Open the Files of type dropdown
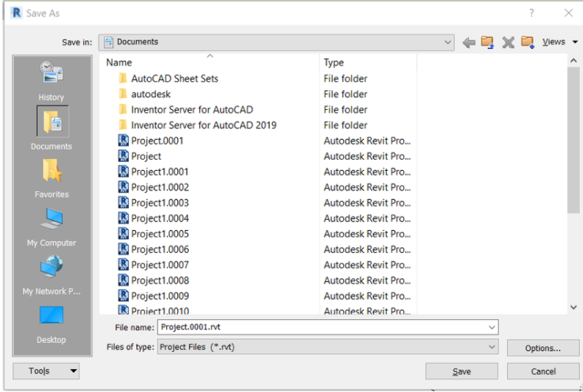Screen dimensions: 583x392 pyautogui.click(x=328, y=347)
